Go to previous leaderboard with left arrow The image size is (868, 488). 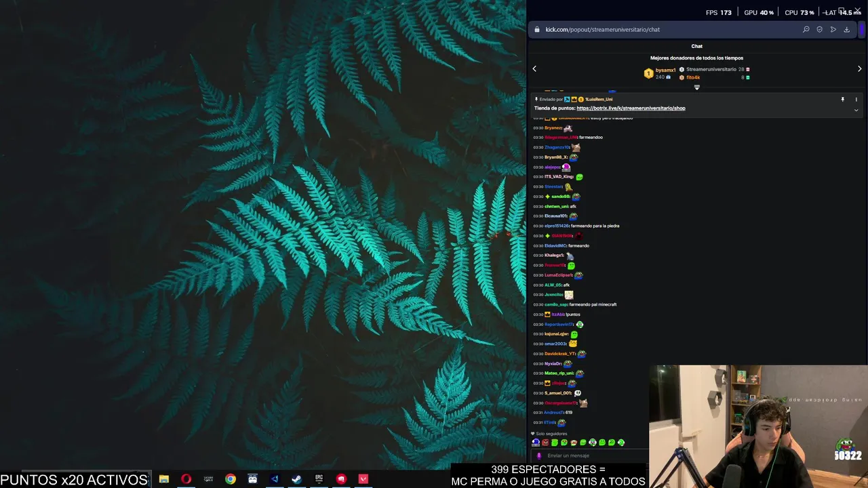534,68
